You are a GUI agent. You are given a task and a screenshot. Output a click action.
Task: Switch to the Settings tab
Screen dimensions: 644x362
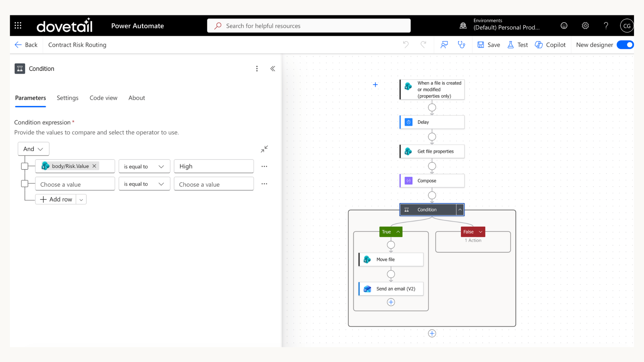point(67,98)
